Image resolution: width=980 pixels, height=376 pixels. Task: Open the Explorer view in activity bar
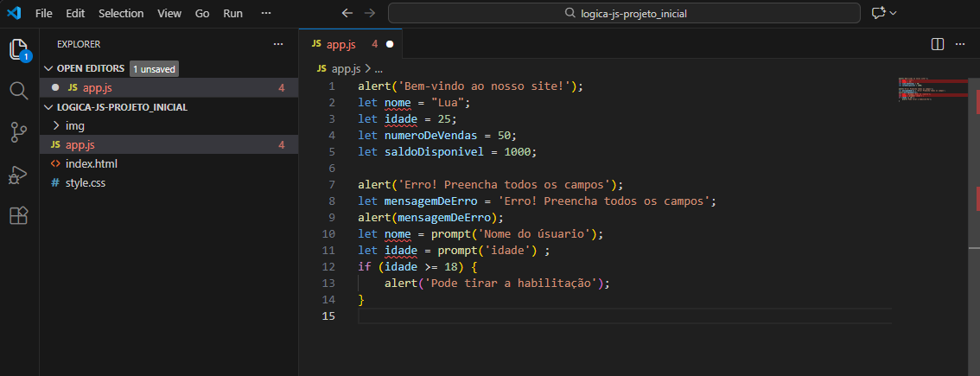pos(19,49)
